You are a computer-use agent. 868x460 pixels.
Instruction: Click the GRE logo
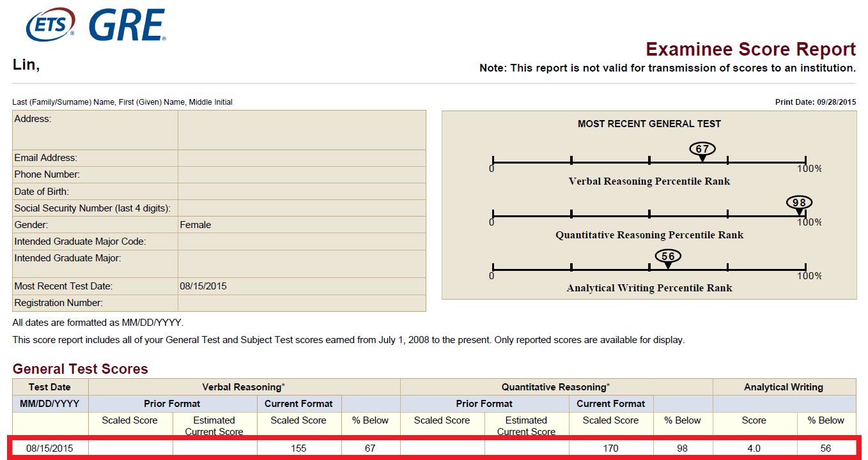coord(127,25)
